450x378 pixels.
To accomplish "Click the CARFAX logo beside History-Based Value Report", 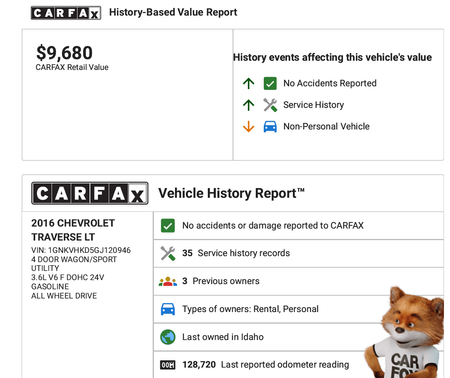I will [66, 13].
